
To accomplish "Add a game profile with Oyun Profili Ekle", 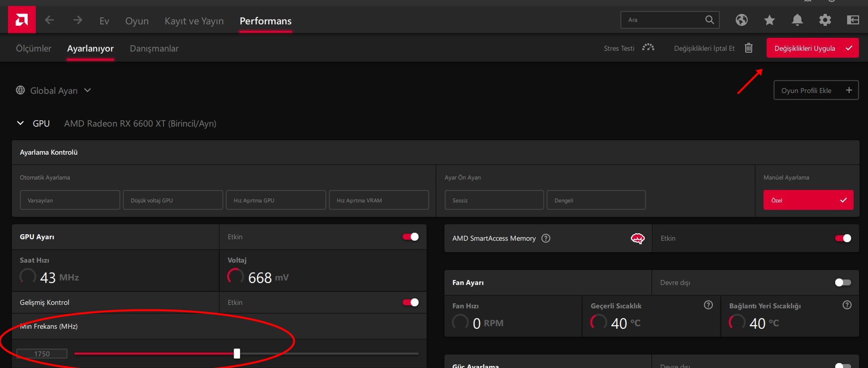I will tap(816, 90).
